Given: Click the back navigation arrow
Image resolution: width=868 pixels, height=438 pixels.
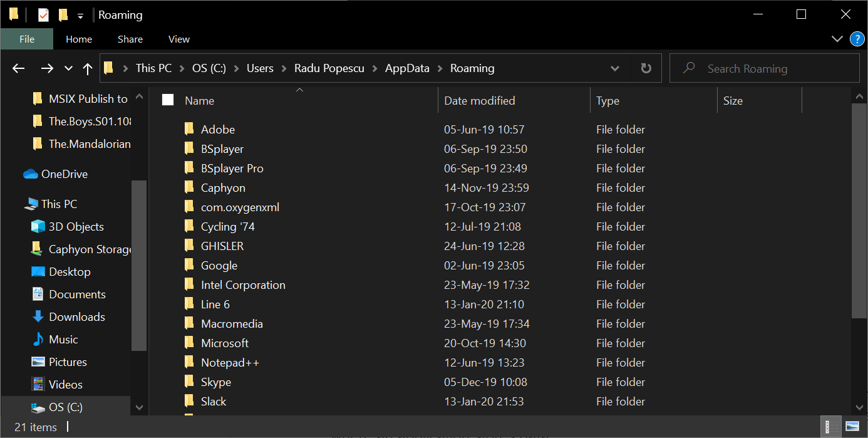Looking at the screenshot, I should [18, 68].
